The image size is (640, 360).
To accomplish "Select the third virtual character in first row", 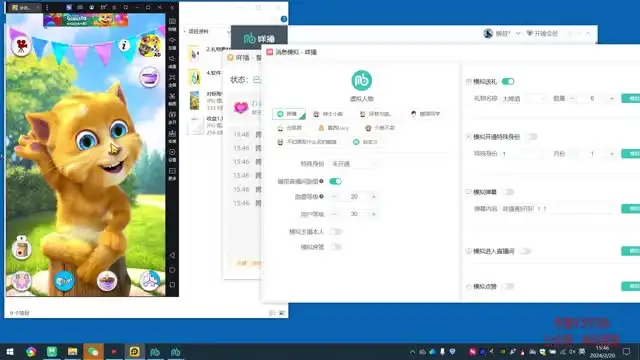I will pyautogui.click(x=375, y=114).
